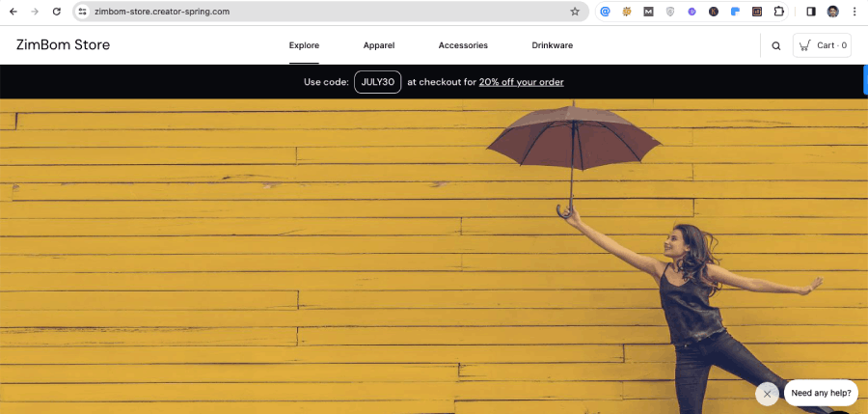This screenshot has height=414, width=868.
Task: Open the orange SQ badge extension
Action: (627, 12)
